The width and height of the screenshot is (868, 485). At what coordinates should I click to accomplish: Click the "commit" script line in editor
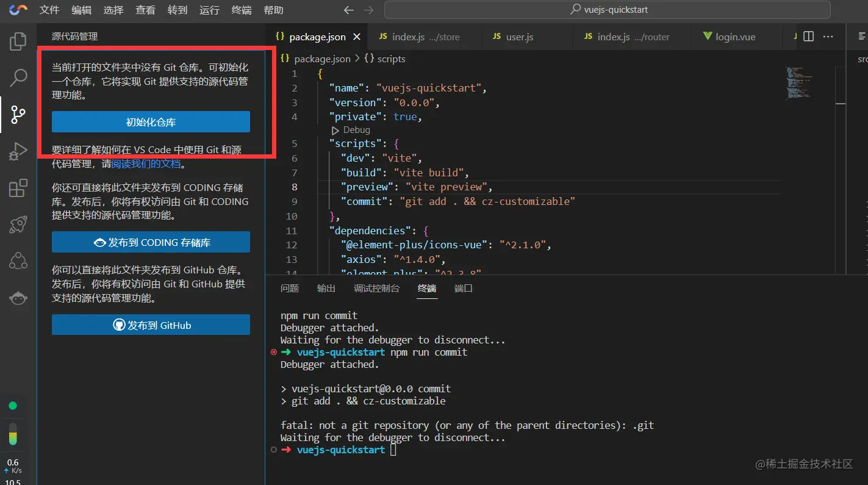pyautogui.click(x=458, y=201)
